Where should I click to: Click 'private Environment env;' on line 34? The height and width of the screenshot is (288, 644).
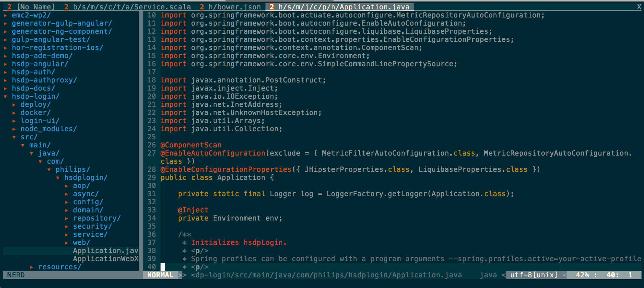pyautogui.click(x=230, y=218)
